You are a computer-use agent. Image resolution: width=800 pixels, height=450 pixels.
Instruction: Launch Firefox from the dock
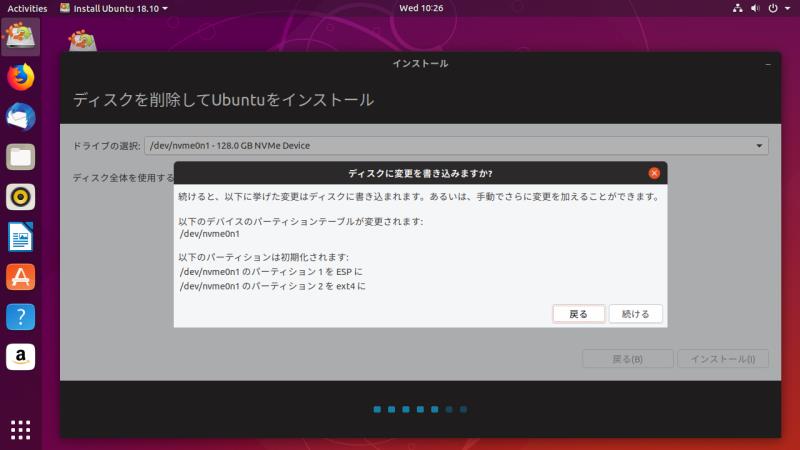[x=20, y=77]
